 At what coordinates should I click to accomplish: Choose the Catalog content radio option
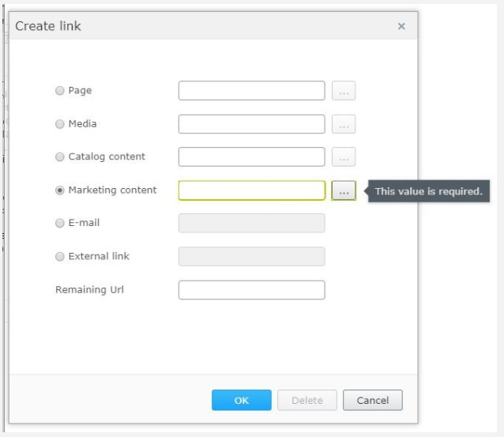[x=60, y=157]
